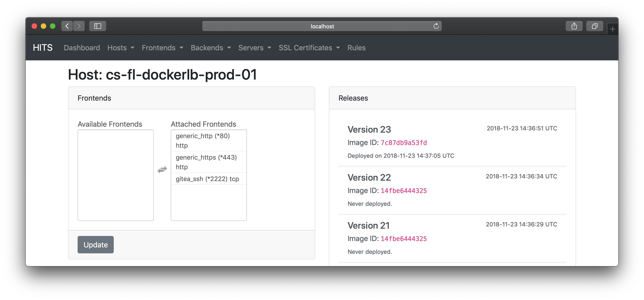644x300 pixels.
Task: Open the Share icon in toolbar
Action: point(574,26)
